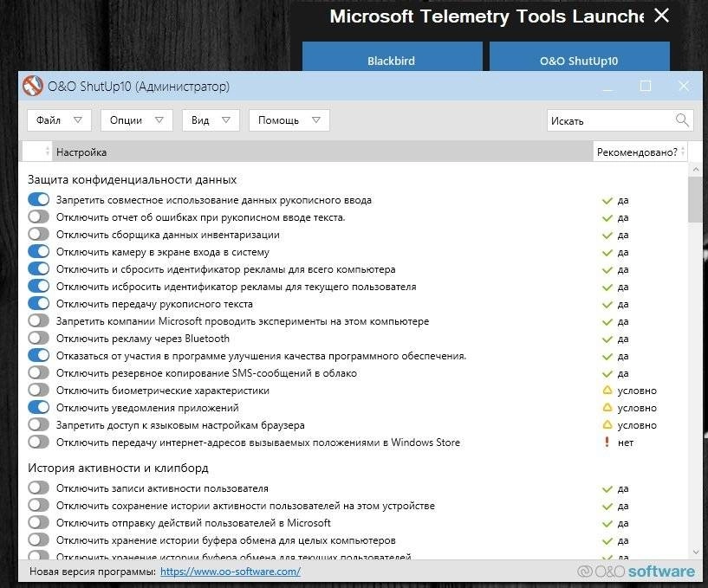Click the O&O software logo in footer
Screen dimensions: 708x588
636,572
